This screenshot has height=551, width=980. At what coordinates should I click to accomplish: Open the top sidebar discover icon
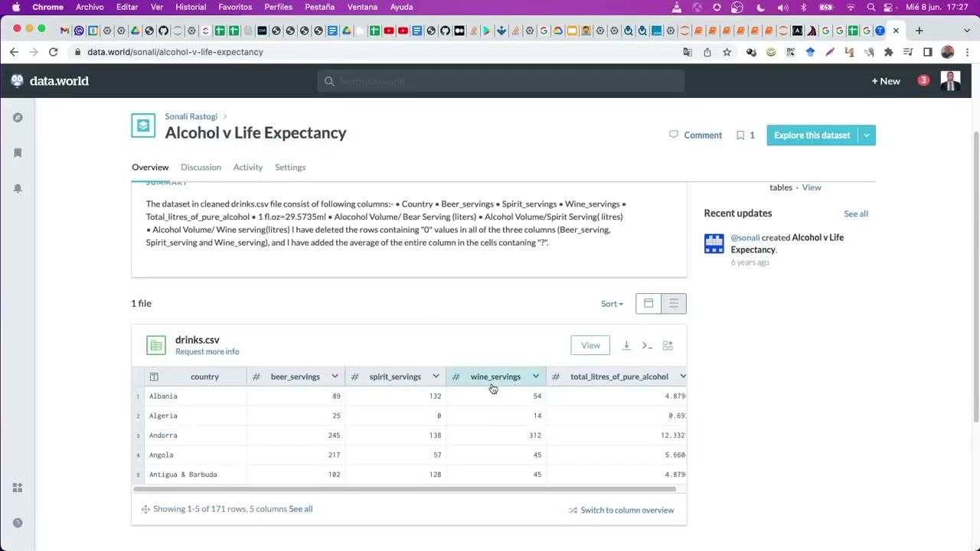coord(18,118)
